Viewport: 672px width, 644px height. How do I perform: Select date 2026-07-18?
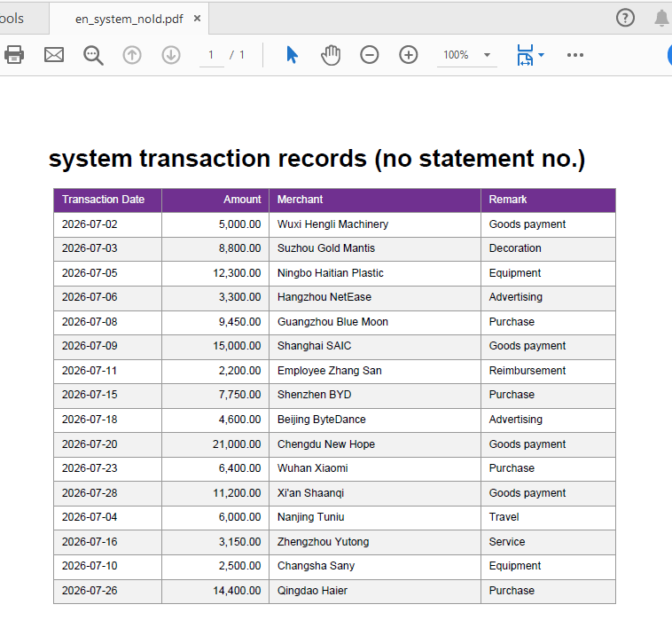[x=90, y=420]
